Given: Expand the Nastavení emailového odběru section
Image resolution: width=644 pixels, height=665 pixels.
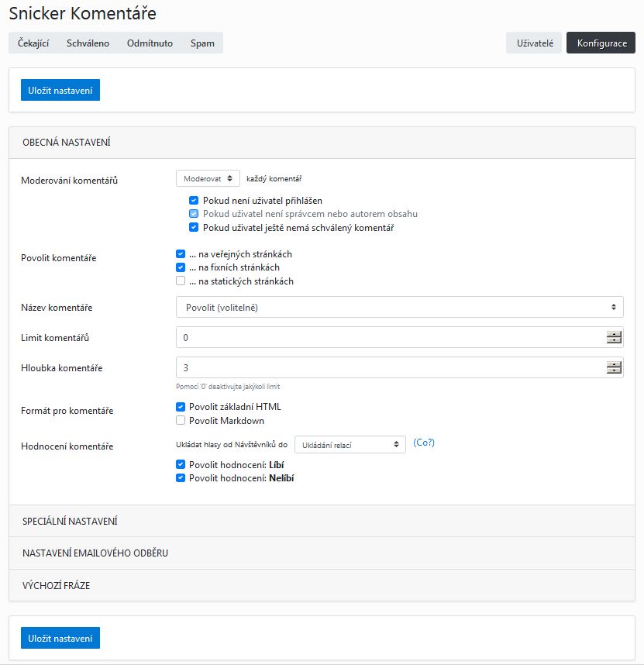Looking at the screenshot, I should click(x=95, y=553).
